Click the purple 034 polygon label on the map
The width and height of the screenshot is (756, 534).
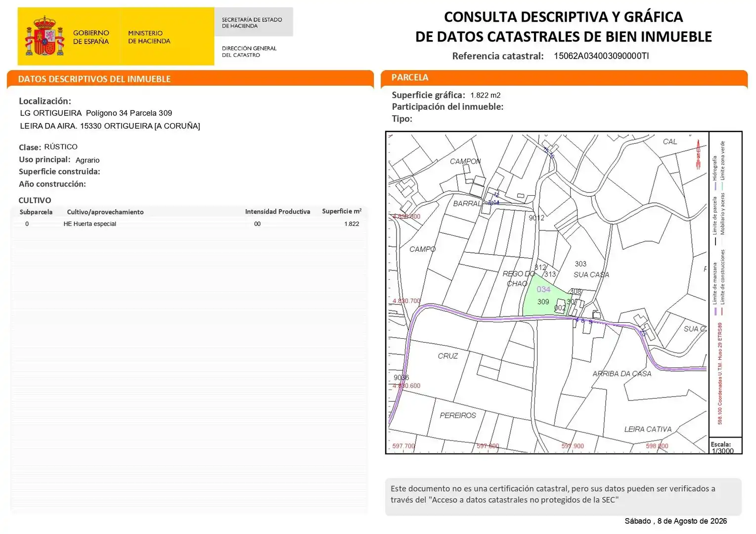pos(543,289)
